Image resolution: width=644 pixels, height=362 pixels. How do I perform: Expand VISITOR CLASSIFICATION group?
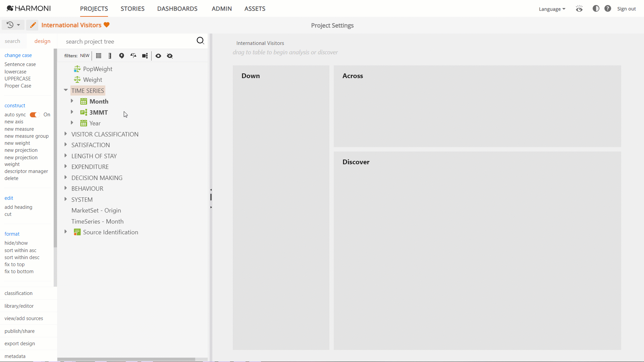pos(65,134)
